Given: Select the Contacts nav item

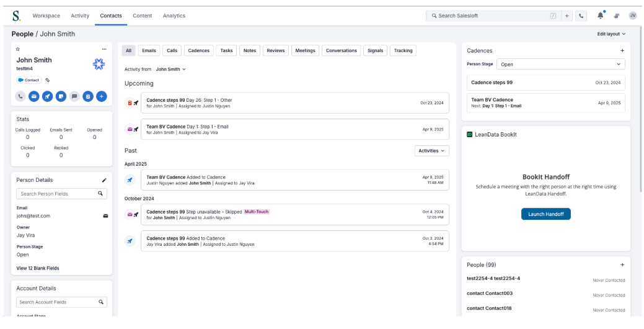Looking at the screenshot, I should click(x=111, y=16).
